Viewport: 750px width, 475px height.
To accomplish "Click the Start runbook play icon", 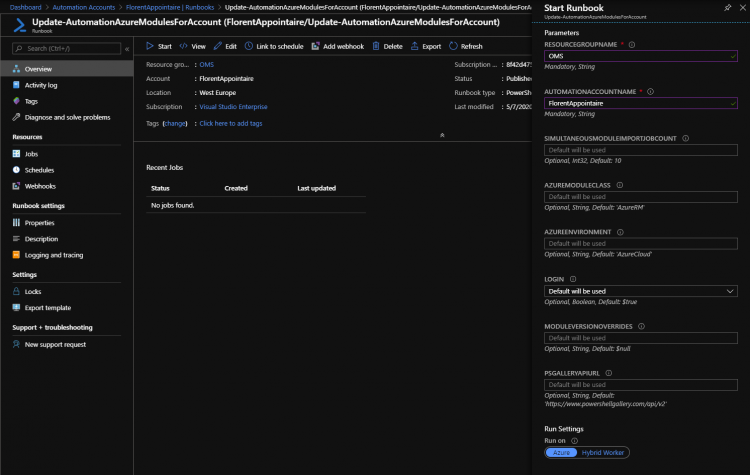I will click(x=150, y=46).
